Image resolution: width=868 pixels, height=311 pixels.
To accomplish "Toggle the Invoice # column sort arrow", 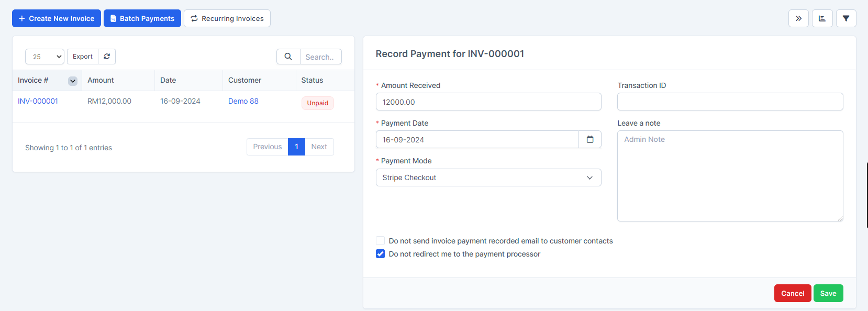I will coord(73,81).
